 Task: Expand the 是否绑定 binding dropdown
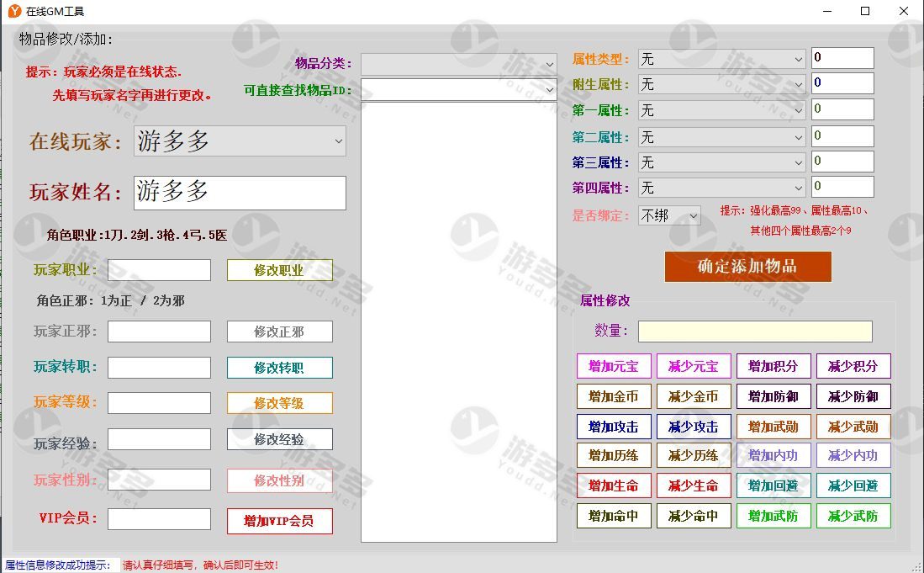click(669, 216)
